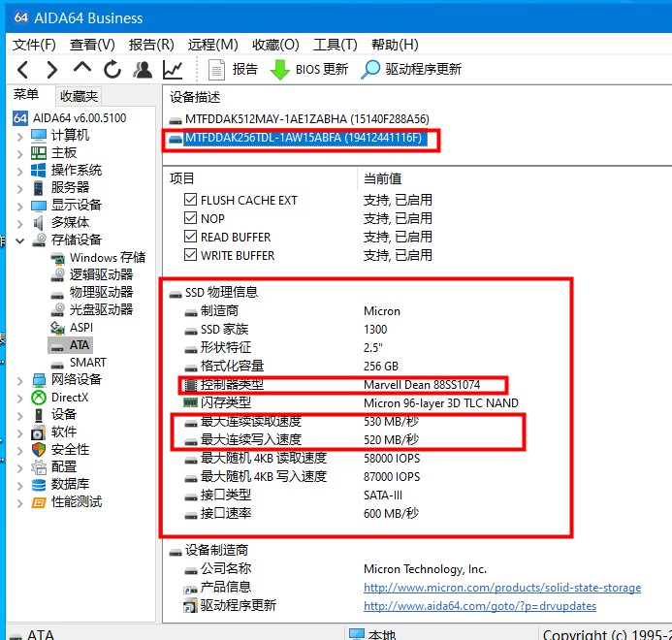Select the 主板 motherboard icon
Screen dimensions: 672x640
coord(39,153)
